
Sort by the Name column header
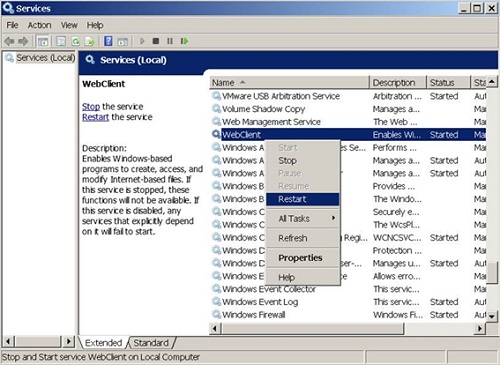click(289, 82)
